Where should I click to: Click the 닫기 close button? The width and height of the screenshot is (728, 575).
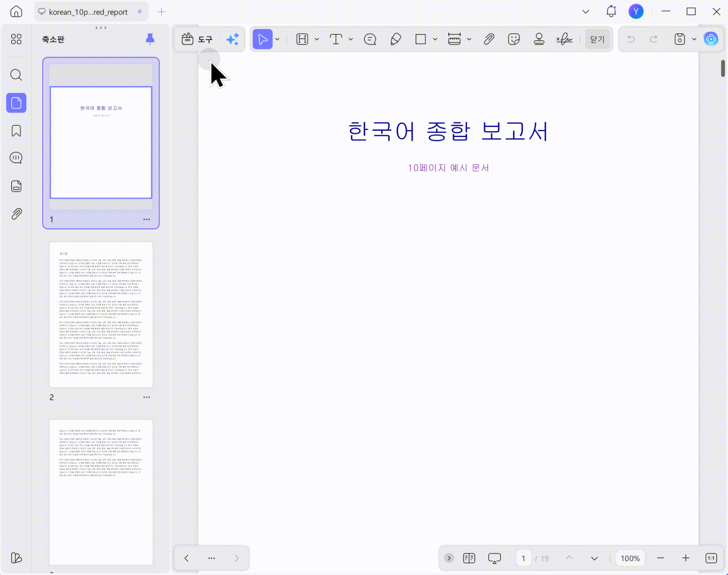click(x=597, y=40)
